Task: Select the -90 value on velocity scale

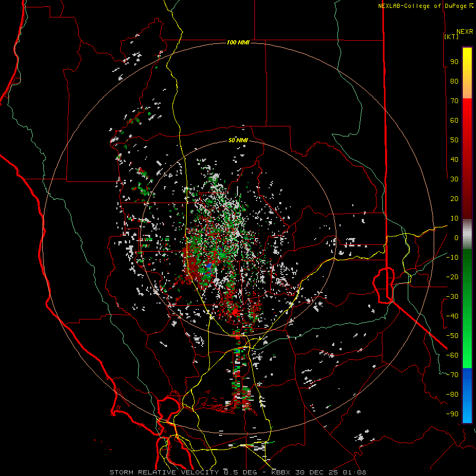Action: 452,414
